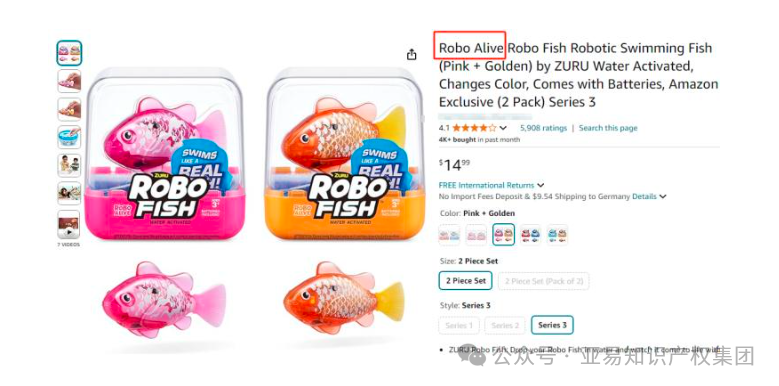Select 2 Piece Set (Pack of 2) option
Image resolution: width=779 pixels, height=386 pixels.
pyautogui.click(x=544, y=281)
